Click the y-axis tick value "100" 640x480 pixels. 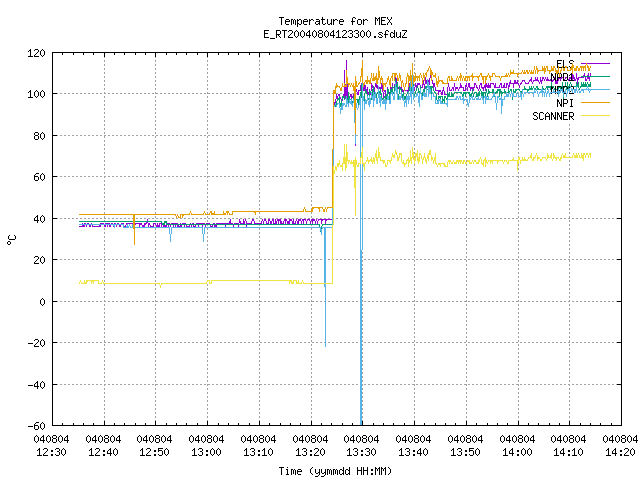[x=36, y=94]
